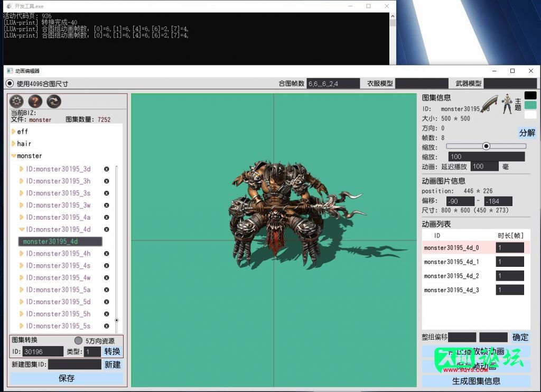Click the character figure preview icon
The image size is (541, 392).
click(x=507, y=104)
